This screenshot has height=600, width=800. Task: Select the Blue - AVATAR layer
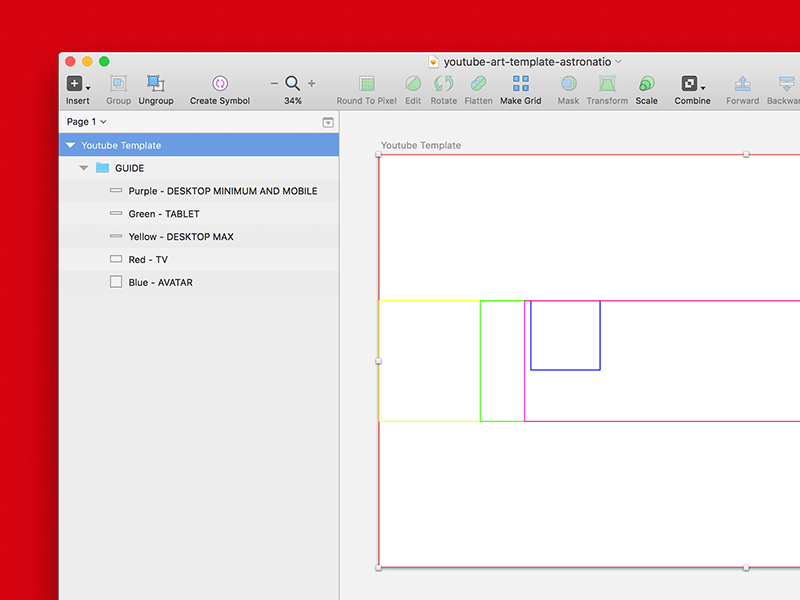(x=199, y=282)
